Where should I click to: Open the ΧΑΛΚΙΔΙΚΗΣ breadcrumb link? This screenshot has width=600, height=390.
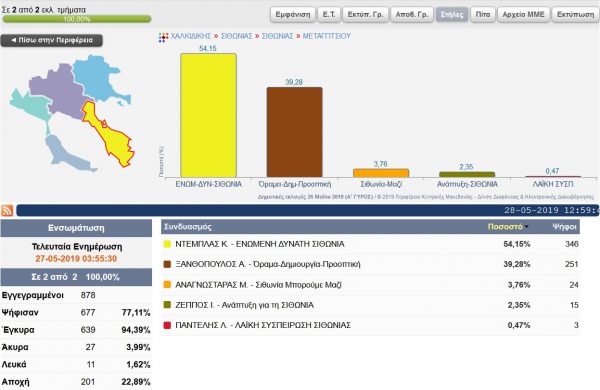tap(191, 36)
